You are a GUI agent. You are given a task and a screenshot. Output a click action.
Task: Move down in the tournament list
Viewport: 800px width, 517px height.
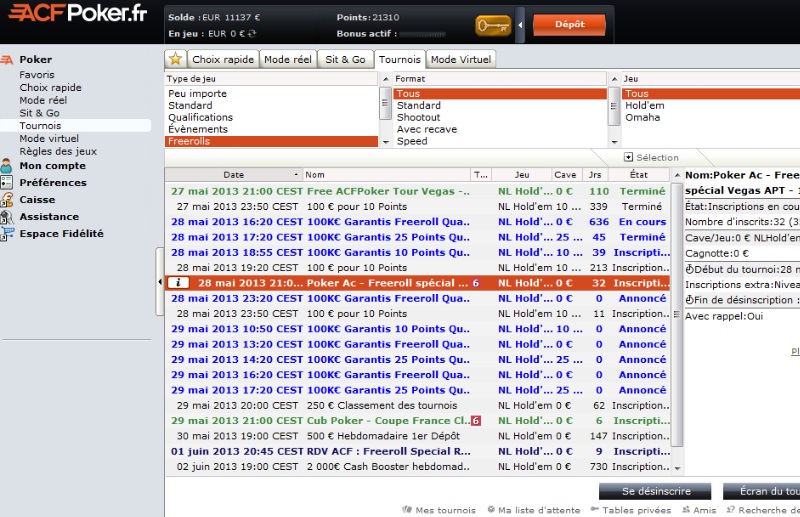677,468
